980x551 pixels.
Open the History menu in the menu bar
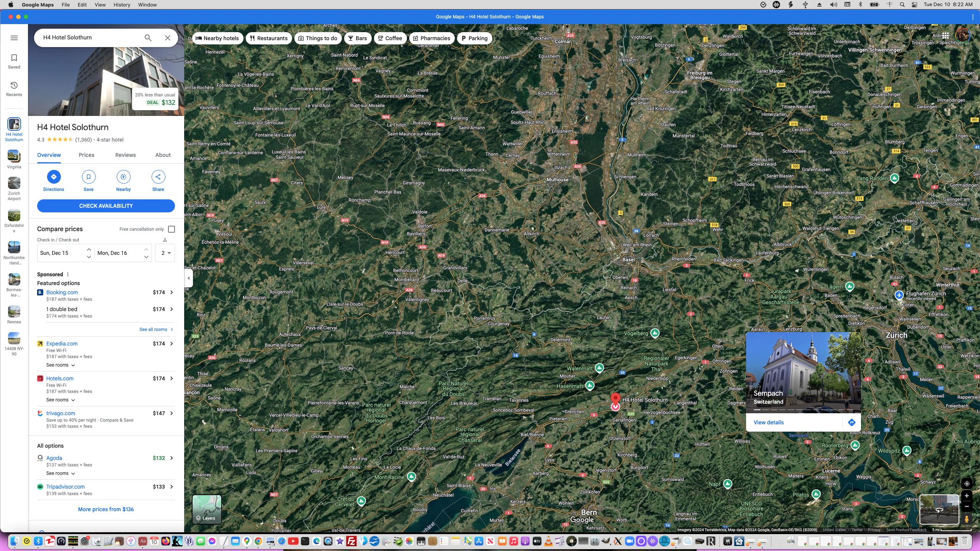click(x=122, y=5)
